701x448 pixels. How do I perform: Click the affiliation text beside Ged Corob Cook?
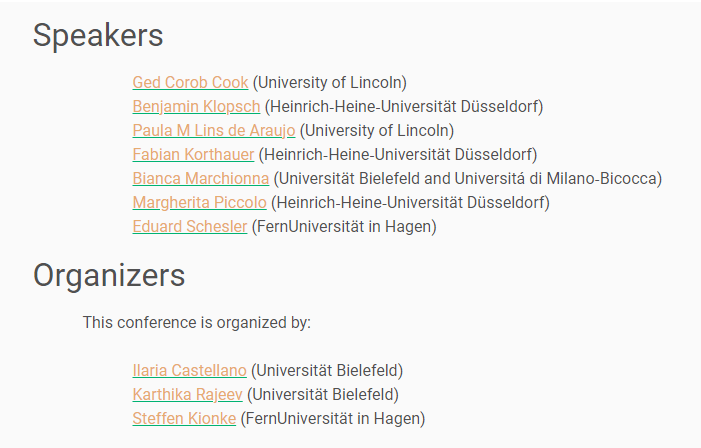329,82
